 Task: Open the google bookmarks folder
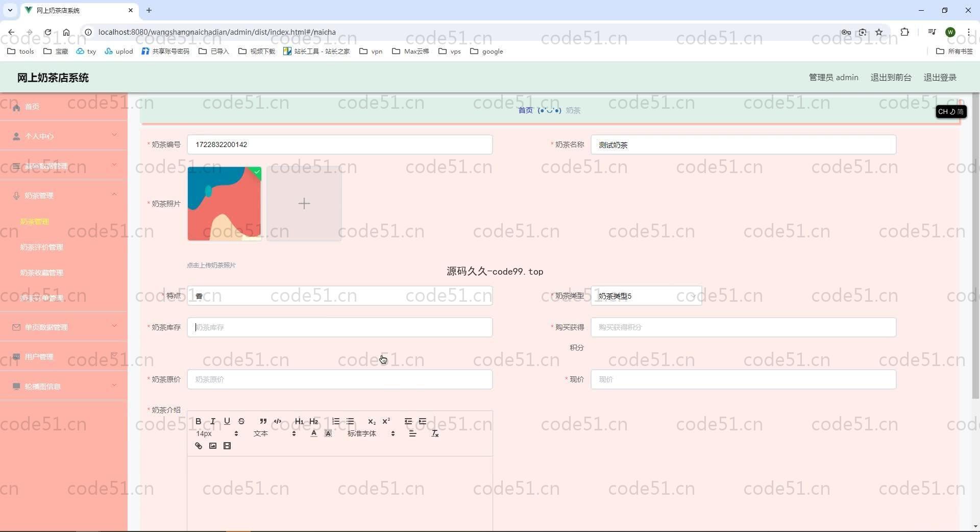486,51
